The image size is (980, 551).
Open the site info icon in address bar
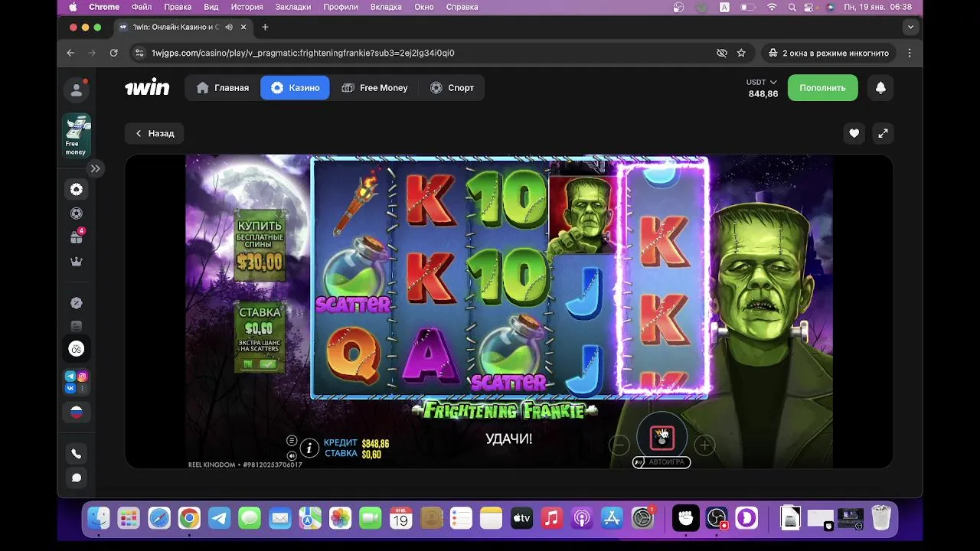point(139,53)
